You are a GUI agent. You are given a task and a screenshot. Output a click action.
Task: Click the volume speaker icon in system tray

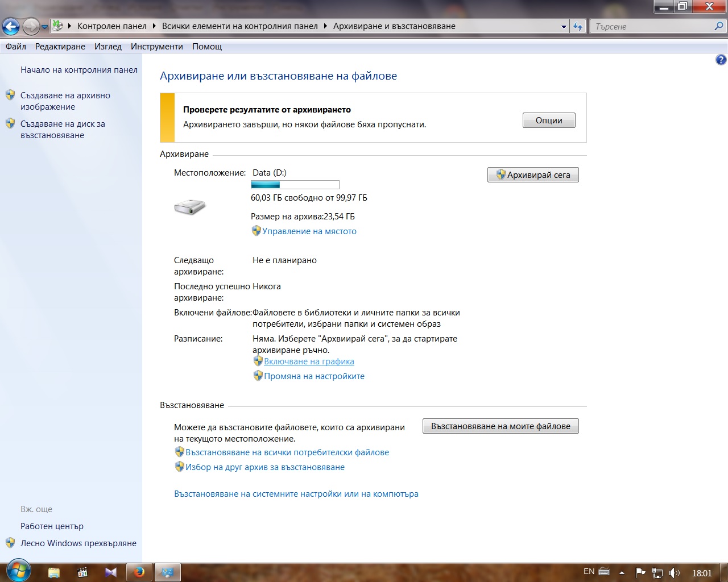(x=675, y=573)
